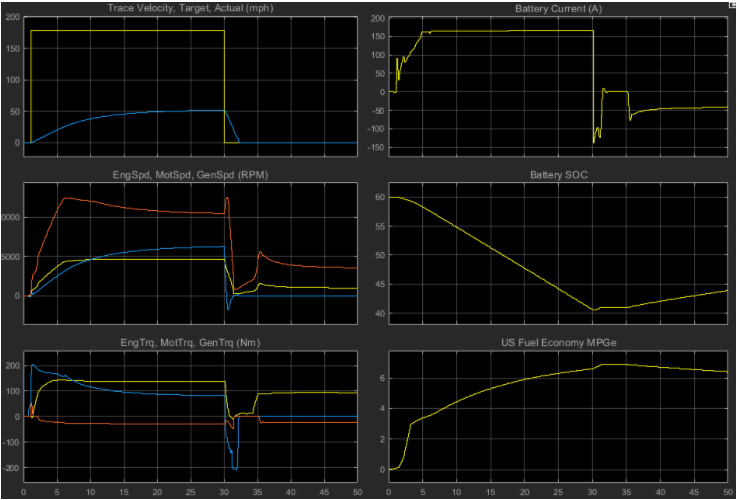Click the 60 y-axis label on Battery SOC
Viewport: 738px width, 500px height.
pyautogui.click(x=375, y=198)
